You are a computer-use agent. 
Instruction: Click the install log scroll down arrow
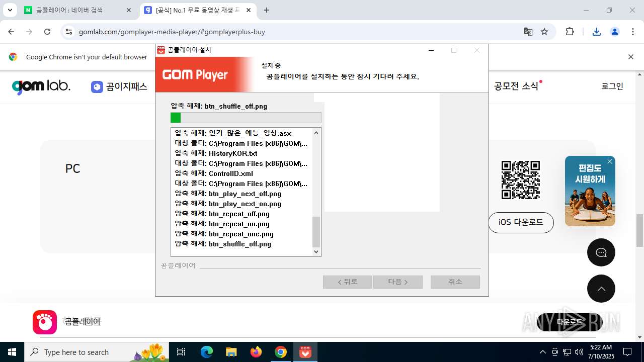tap(316, 252)
